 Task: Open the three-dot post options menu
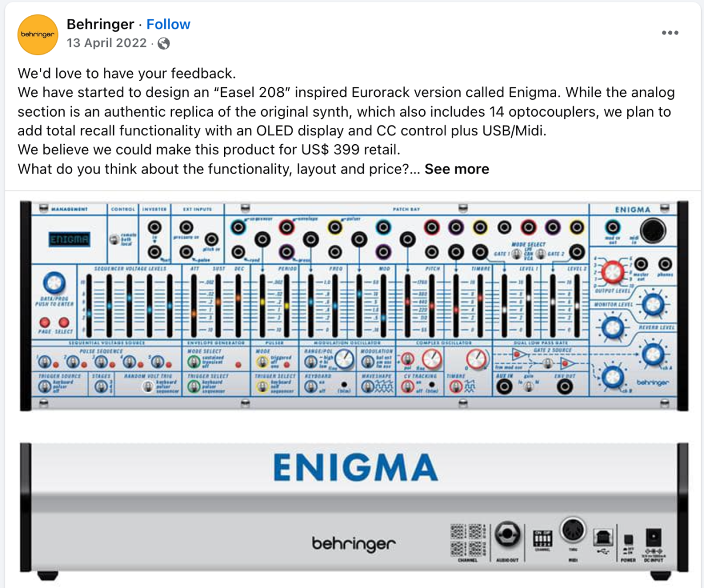tap(670, 33)
